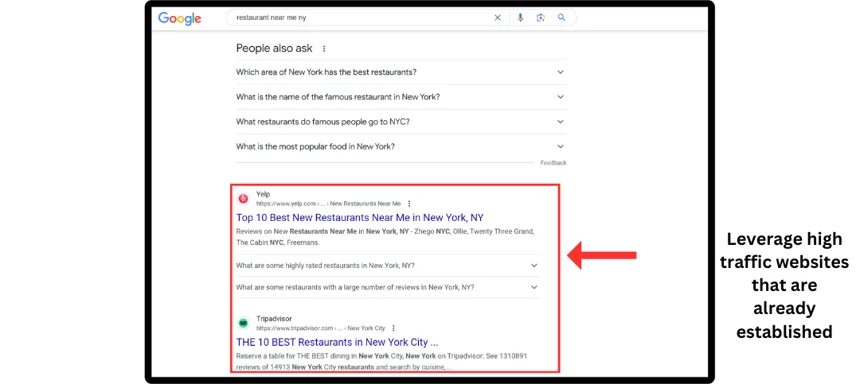
Task: Click the Yelp site name in result
Action: click(263, 194)
